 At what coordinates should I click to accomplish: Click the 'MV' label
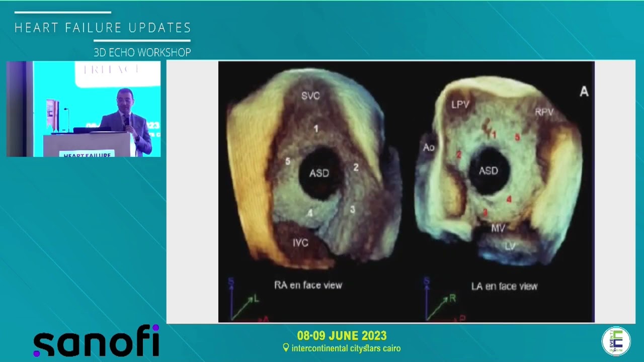point(498,228)
